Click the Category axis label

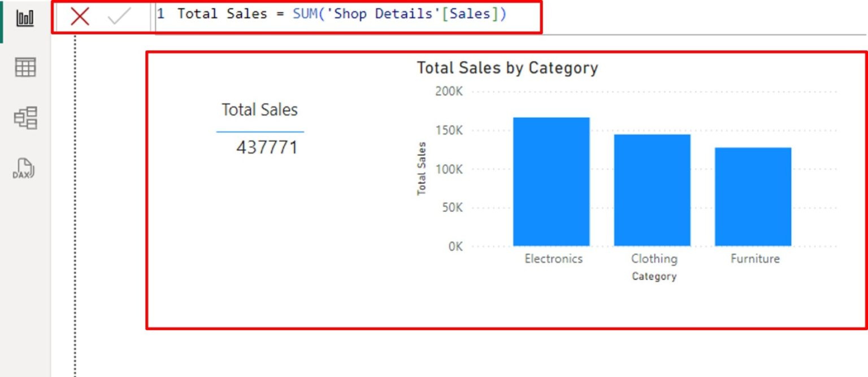point(653,276)
